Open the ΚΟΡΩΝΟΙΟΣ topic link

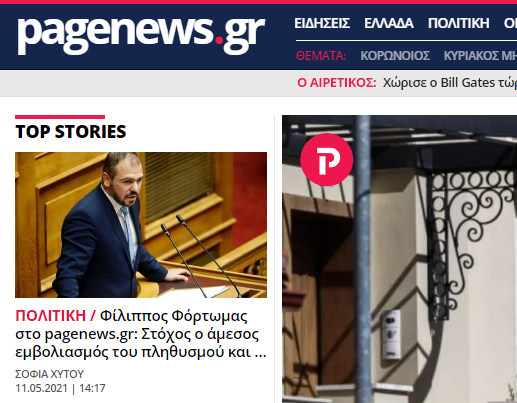[395, 56]
